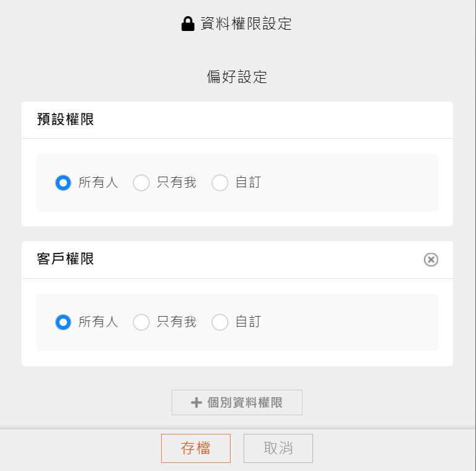476x471 pixels.
Task: Click the bottom footer bar left of 存檔
Action: click(x=81, y=449)
